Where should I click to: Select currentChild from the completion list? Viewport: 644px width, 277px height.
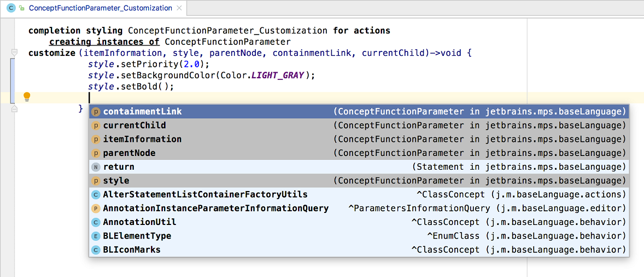pyautogui.click(x=134, y=125)
